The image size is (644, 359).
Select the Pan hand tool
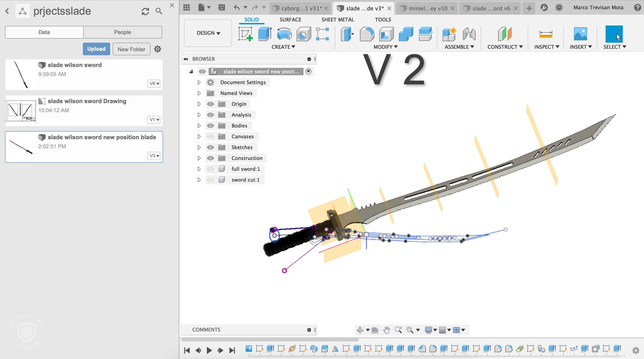(387, 330)
